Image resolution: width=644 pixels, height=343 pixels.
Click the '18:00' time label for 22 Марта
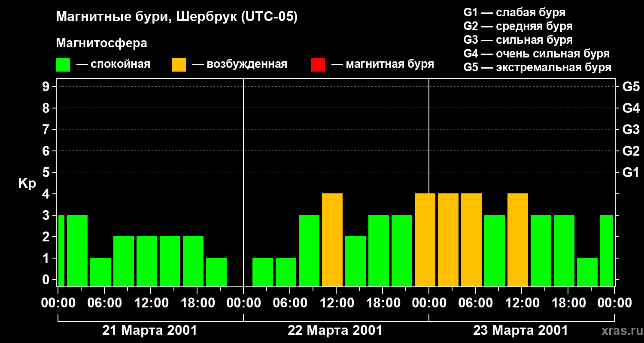pyautogui.click(x=383, y=303)
